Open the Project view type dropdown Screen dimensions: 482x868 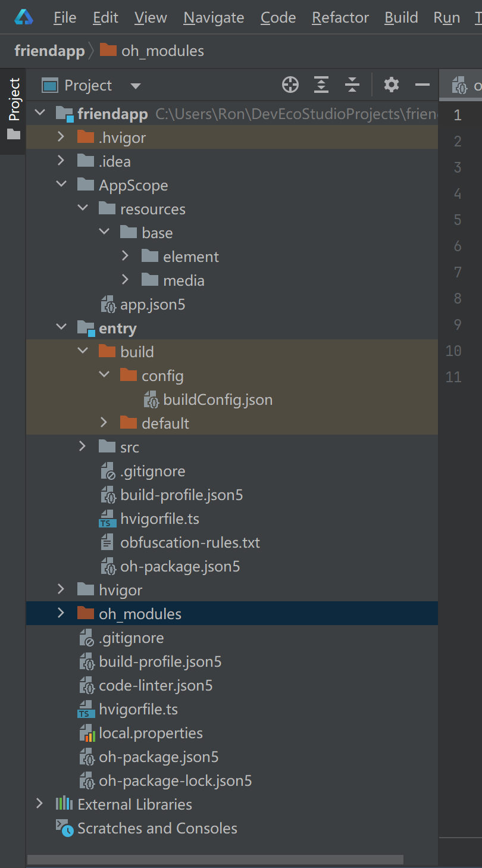(x=136, y=86)
